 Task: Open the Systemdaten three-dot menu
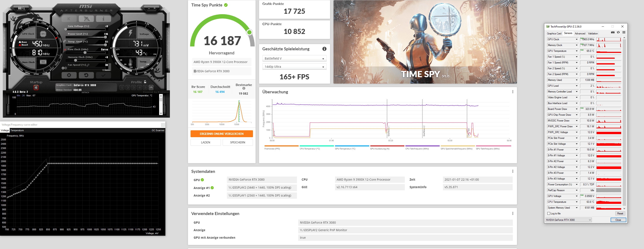tap(513, 171)
